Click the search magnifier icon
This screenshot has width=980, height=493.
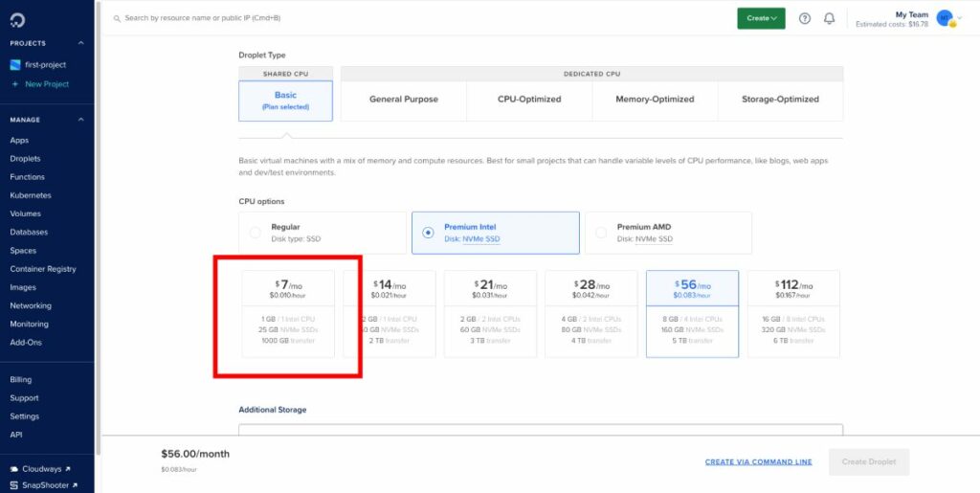(117, 19)
